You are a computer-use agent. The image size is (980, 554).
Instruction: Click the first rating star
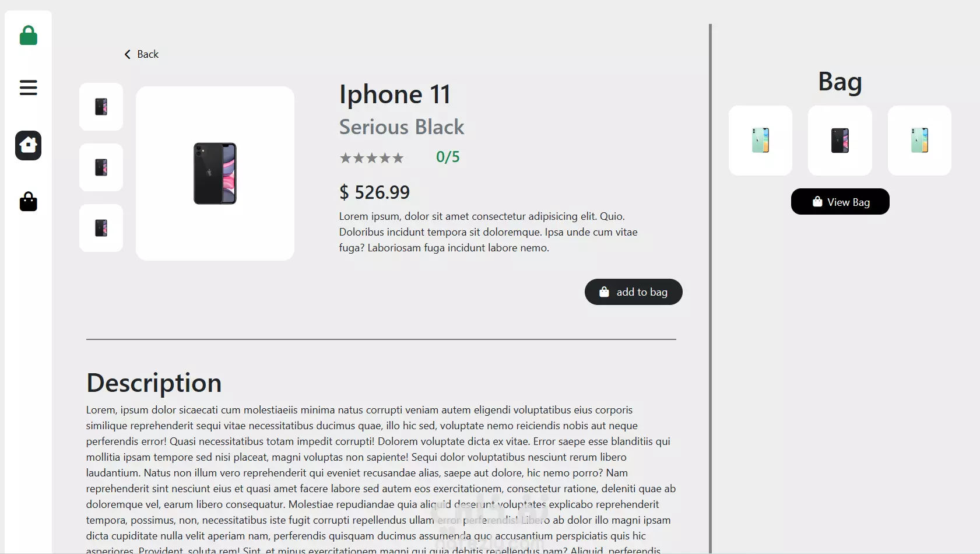tap(346, 157)
